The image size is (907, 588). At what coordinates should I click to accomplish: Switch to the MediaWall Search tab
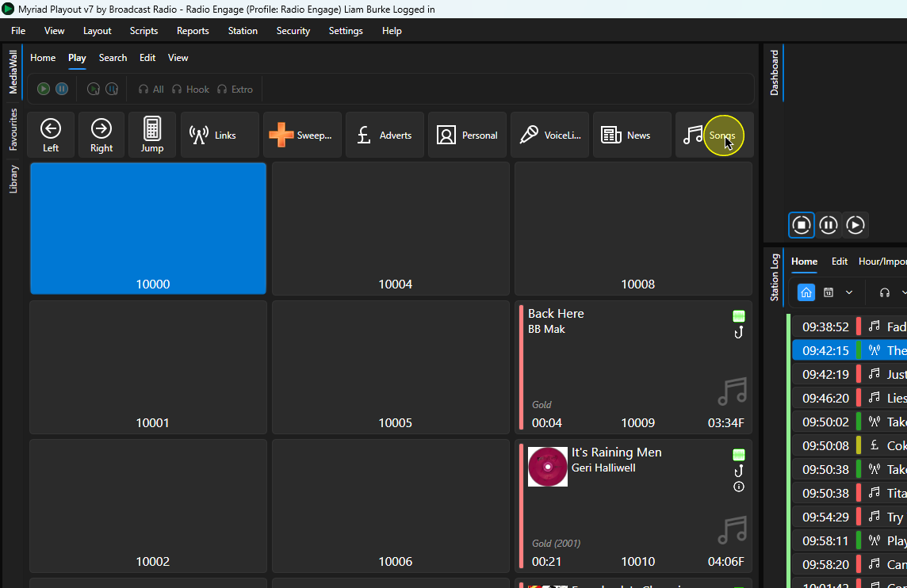pyautogui.click(x=113, y=58)
